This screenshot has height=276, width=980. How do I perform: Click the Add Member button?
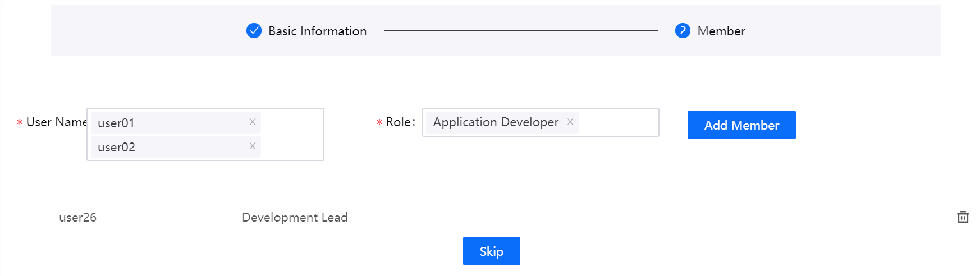pos(741,125)
